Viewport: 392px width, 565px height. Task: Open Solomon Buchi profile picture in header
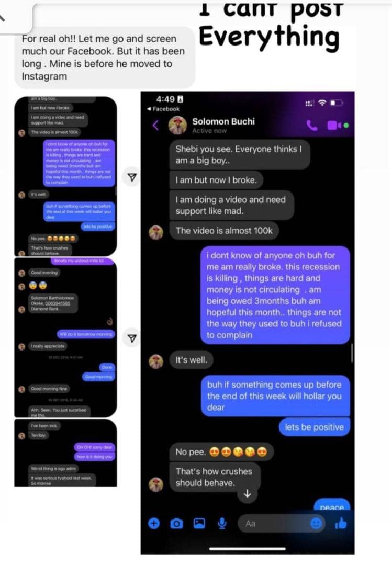(x=178, y=125)
